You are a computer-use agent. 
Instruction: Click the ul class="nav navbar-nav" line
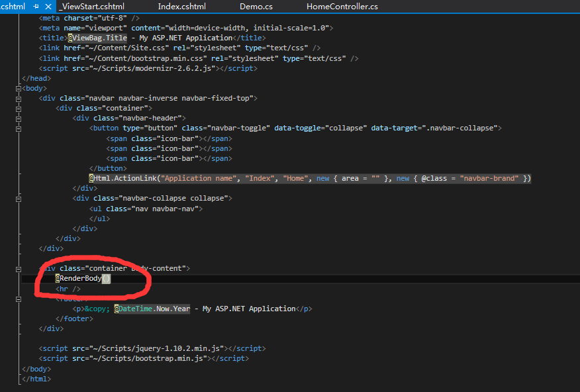pyautogui.click(x=146, y=209)
